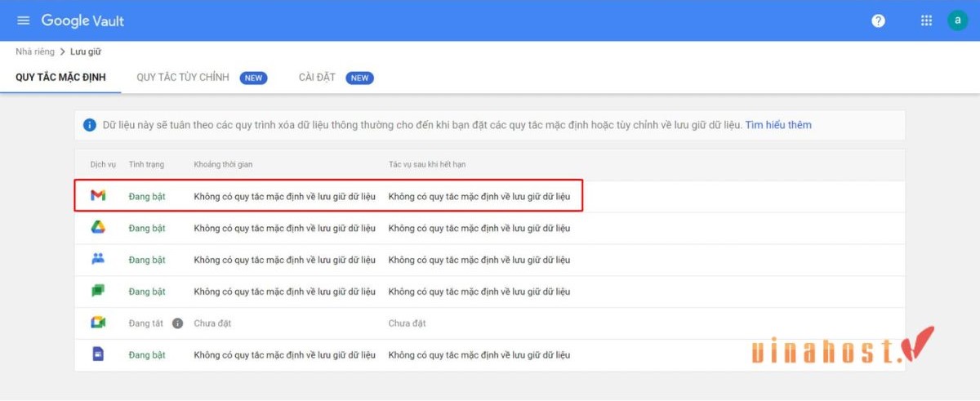The image size is (980, 401).
Task: Click Sites row Tác vụ sau khi hết hạn cell
Action: 479,355
